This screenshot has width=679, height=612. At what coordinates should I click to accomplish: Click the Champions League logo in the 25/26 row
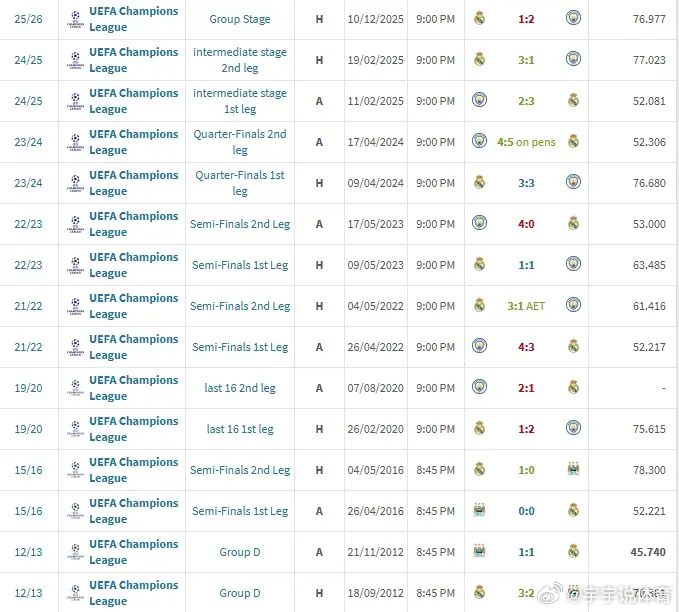click(75, 19)
